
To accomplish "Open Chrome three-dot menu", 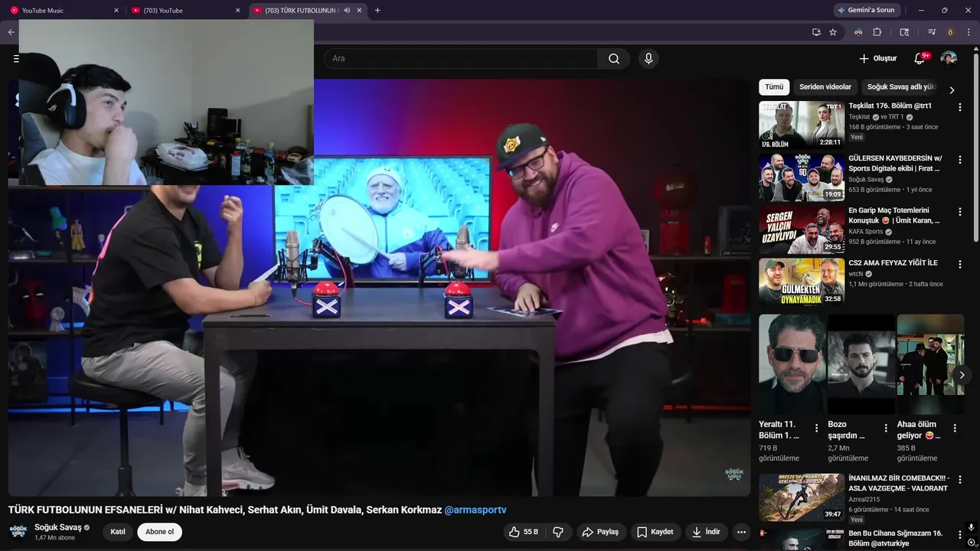I will [969, 32].
